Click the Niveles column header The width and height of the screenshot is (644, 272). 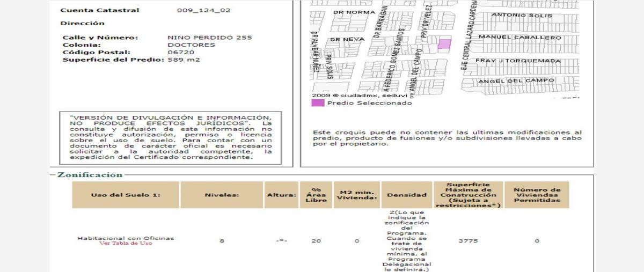[x=222, y=195]
